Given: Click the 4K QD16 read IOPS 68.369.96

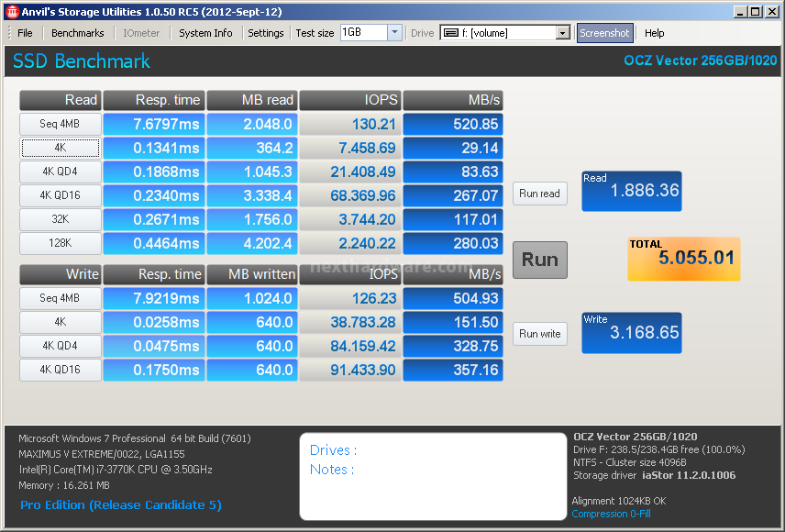Looking at the screenshot, I should click(349, 195).
